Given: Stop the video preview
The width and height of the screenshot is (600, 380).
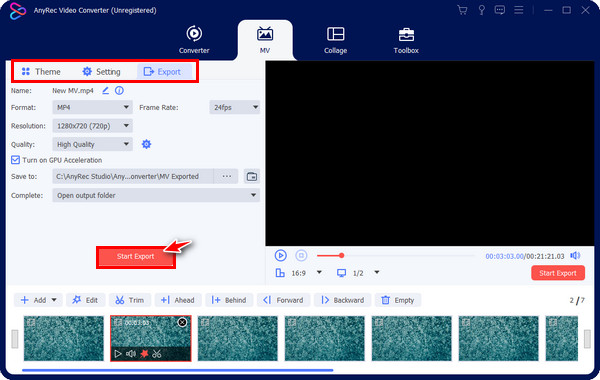Looking at the screenshot, I should (301, 255).
